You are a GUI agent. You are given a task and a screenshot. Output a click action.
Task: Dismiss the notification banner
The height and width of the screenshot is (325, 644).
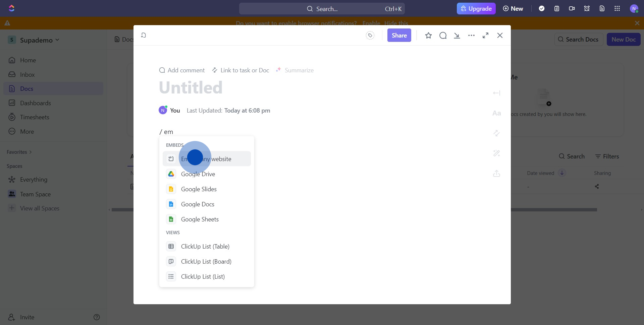(x=637, y=23)
